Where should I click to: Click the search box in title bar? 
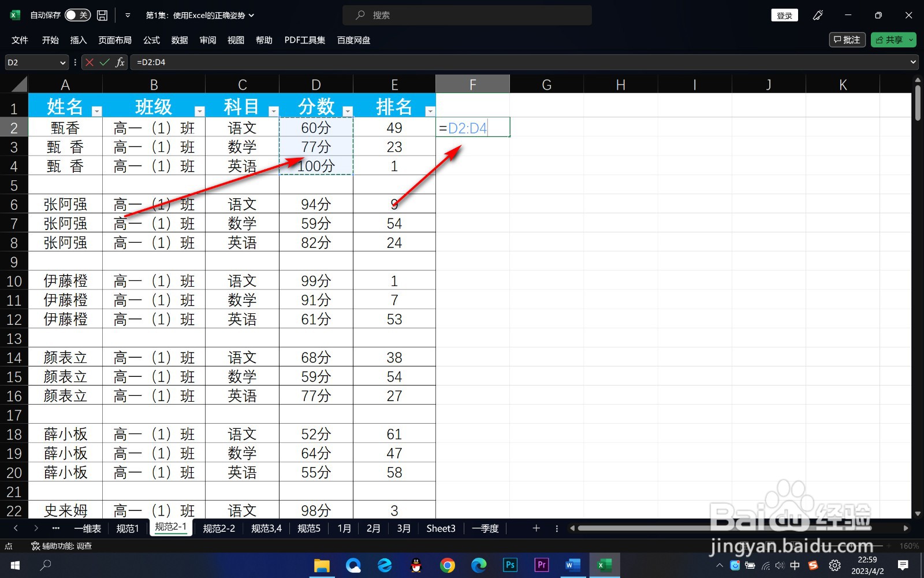467,15
